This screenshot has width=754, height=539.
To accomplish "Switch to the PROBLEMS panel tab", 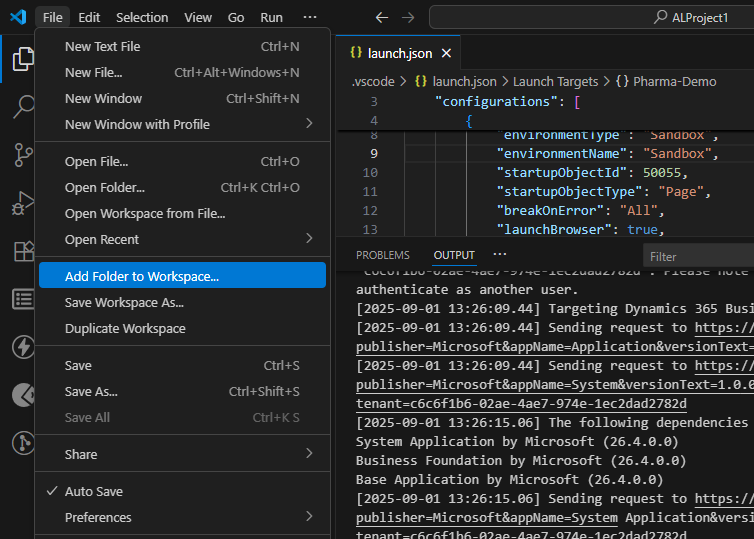I will click(382, 255).
